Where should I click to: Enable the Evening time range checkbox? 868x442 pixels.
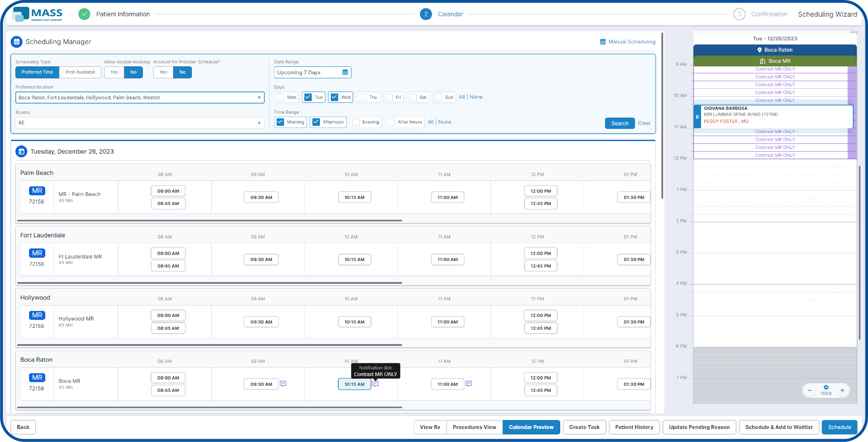[356, 122]
